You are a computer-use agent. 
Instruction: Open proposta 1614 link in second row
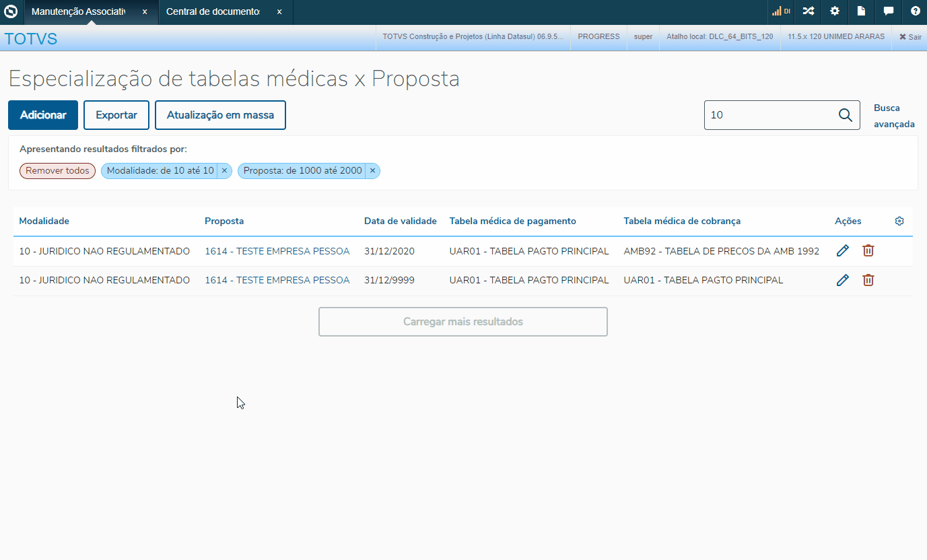click(277, 280)
